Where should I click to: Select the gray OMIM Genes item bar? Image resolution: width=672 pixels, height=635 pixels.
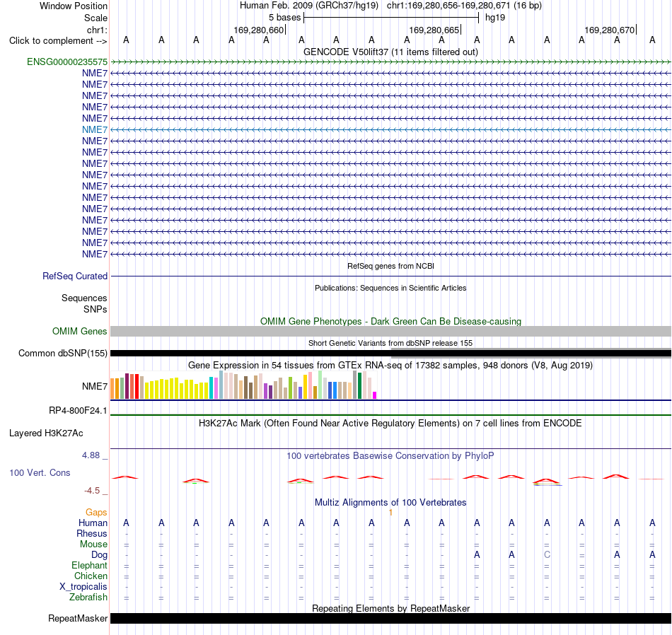tap(391, 331)
